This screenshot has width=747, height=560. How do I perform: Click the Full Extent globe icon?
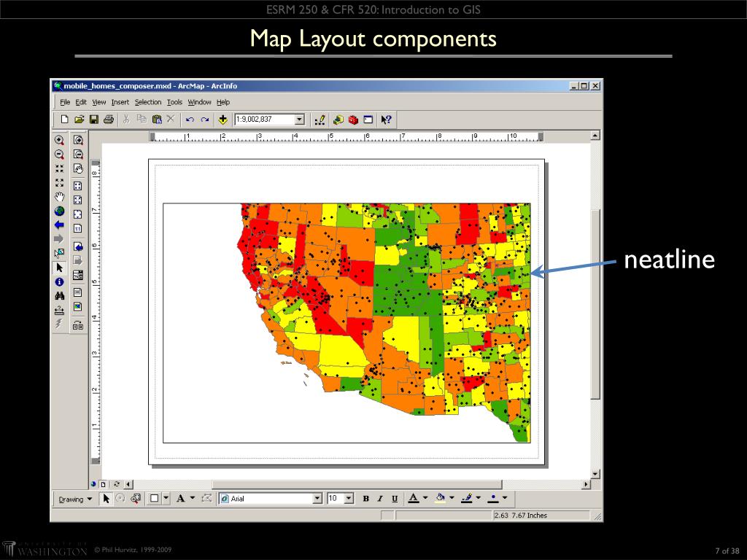59,211
